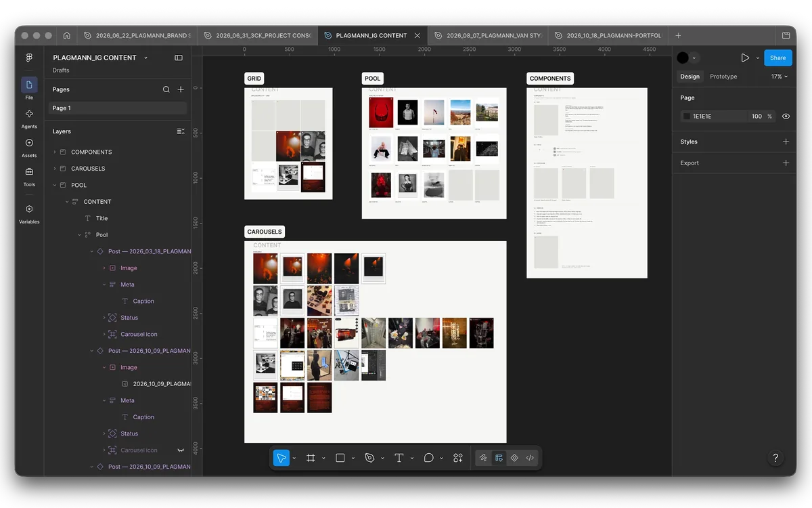Open the present options chevron beside play
The height and width of the screenshot is (508, 812).
(757, 58)
